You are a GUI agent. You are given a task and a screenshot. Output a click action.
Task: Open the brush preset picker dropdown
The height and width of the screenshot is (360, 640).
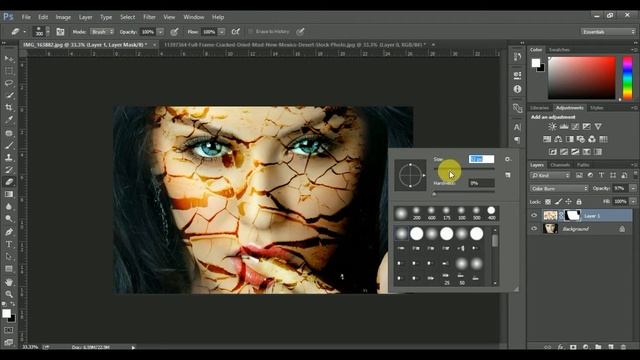pos(48,31)
